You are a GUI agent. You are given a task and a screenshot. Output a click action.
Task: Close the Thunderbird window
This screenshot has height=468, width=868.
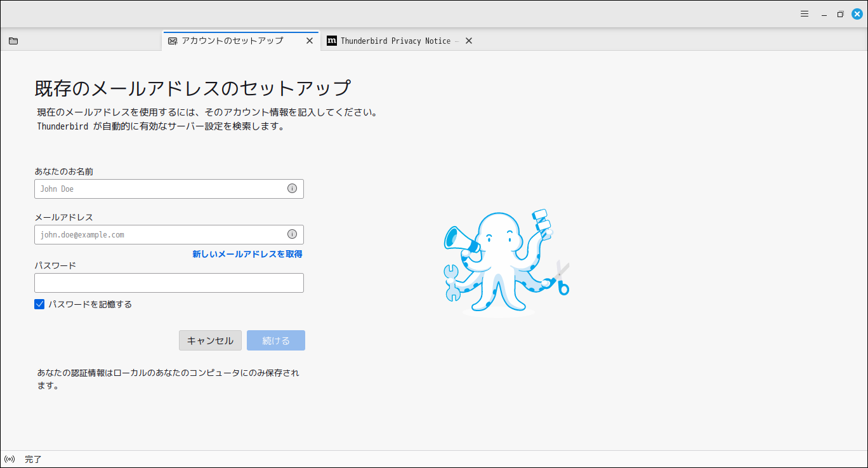tap(857, 14)
